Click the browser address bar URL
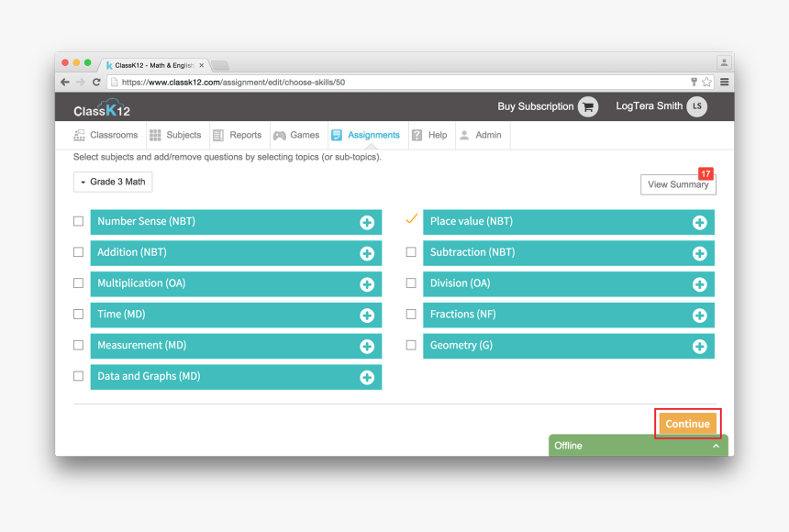Image resolution: width=789 pixels, height=532 pixels. [x=234, y=82]
